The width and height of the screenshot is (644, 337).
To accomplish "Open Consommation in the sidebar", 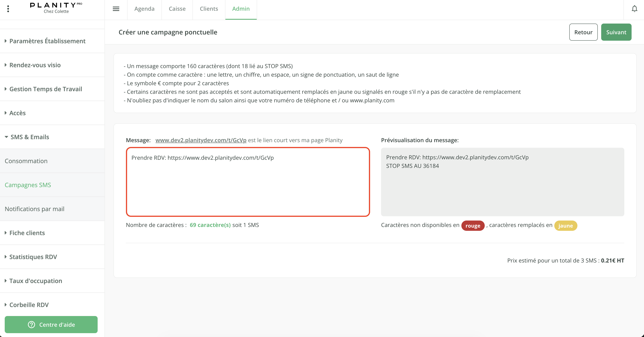I will 26,161.
